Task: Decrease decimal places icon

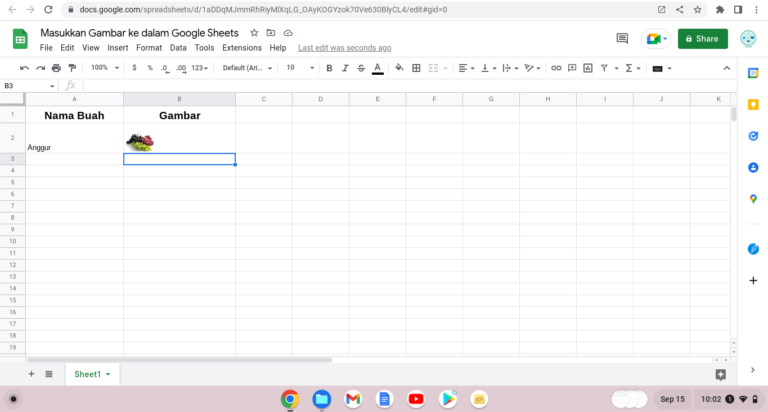Action: (165, 68)
